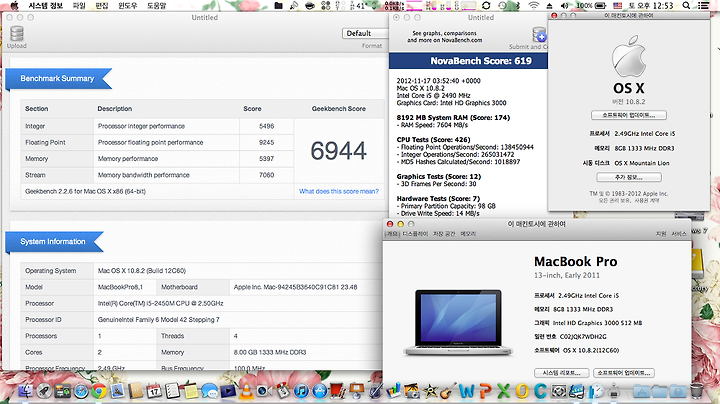
Task: Launch Google Chrome from the Dock
Action: 99,391
